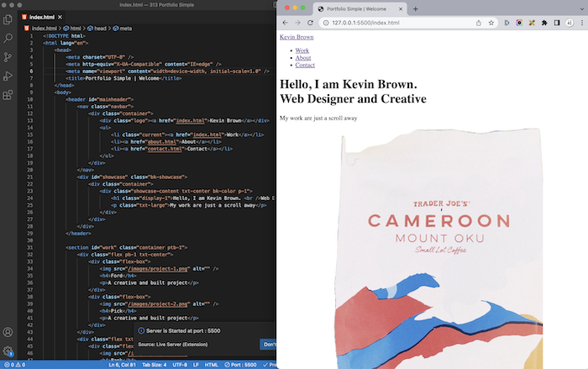588x369 pixels.
Task: Click the title tag line in editor
Action: (x=123, y=78)
